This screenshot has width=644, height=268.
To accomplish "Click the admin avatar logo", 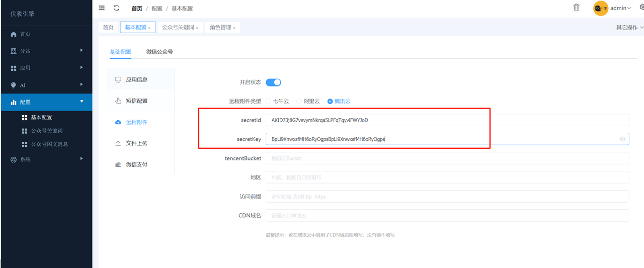I will [601, 8].
